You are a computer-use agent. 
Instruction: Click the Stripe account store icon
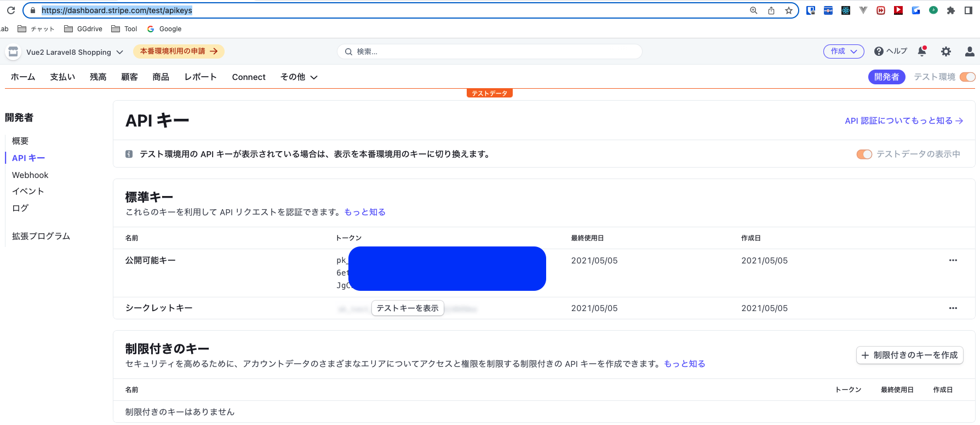click(13, 51)
